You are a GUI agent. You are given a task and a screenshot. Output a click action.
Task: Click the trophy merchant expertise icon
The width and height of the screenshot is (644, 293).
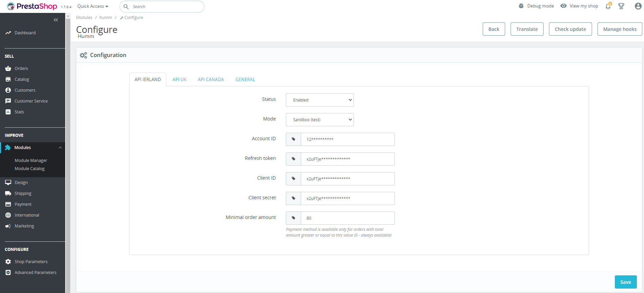[621, 6]
